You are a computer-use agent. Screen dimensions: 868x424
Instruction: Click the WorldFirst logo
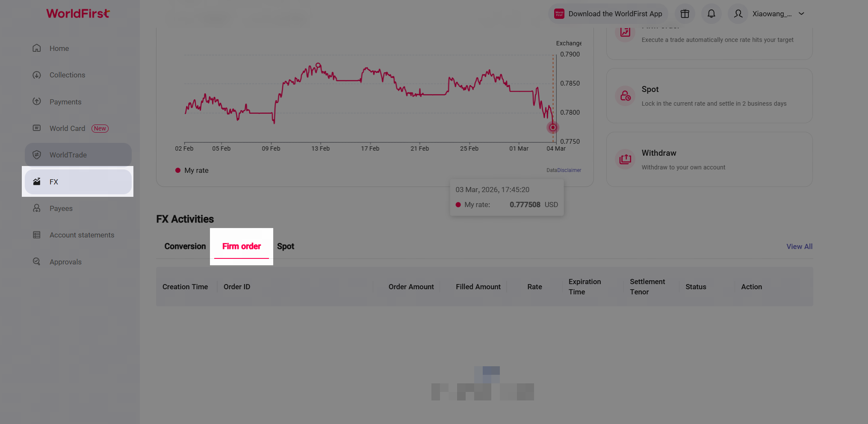[x=78, y=14]
